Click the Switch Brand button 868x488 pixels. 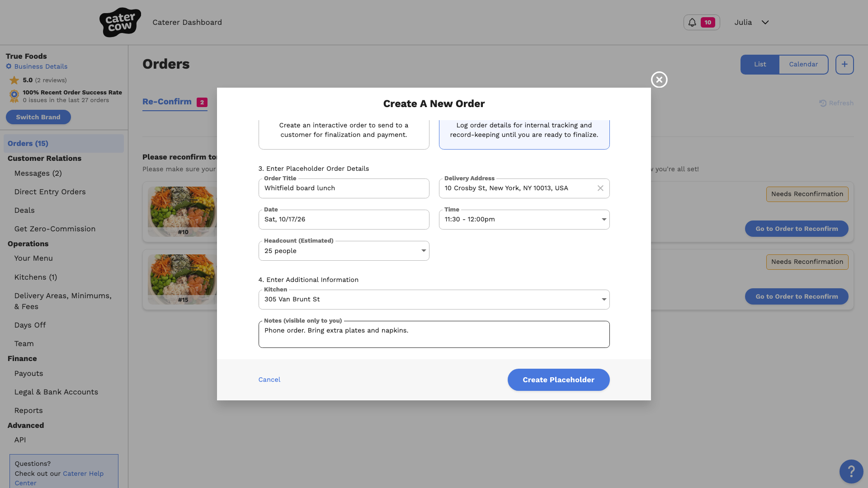(x=38, y=117)
